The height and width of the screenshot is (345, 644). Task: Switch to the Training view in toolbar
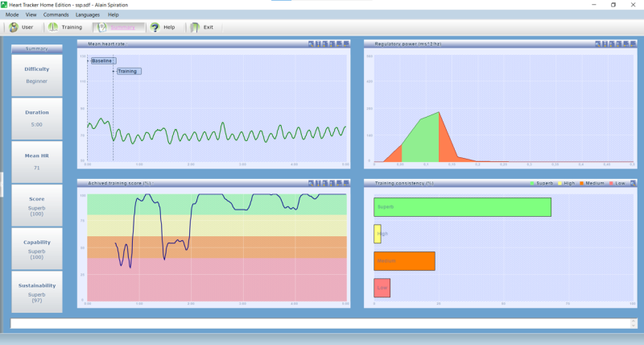[65, 27]
